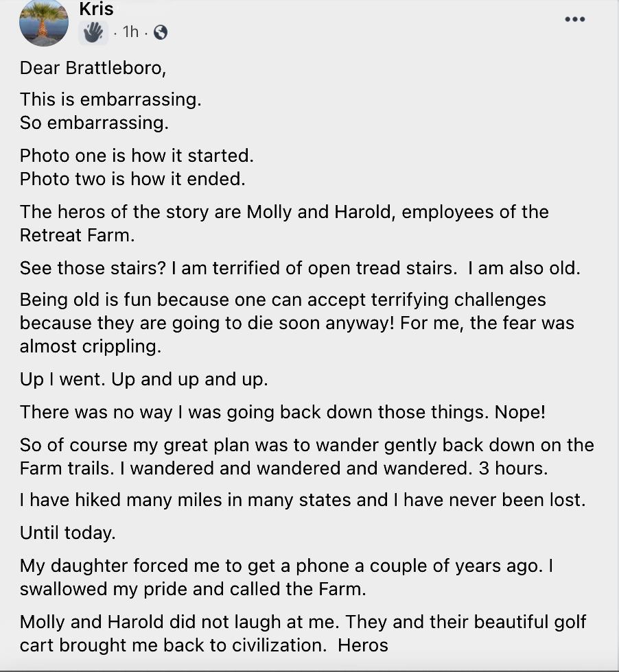Click the line ending with "Nope!"
Viewport: 619px width, 672px height.
283,412
